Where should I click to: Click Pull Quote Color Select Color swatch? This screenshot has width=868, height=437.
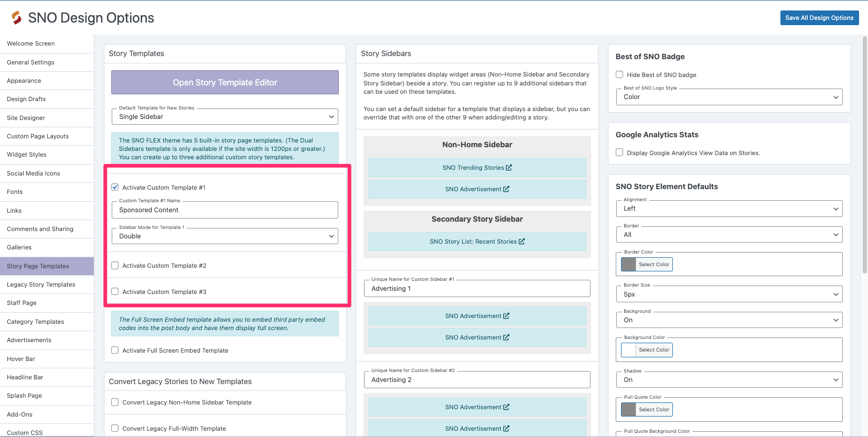[x=647, y=410]
